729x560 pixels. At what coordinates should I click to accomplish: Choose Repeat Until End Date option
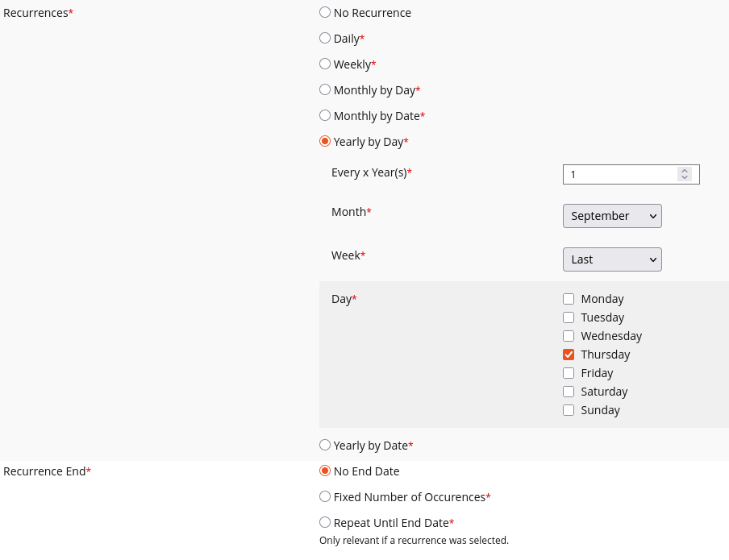[x=325, y=522]
